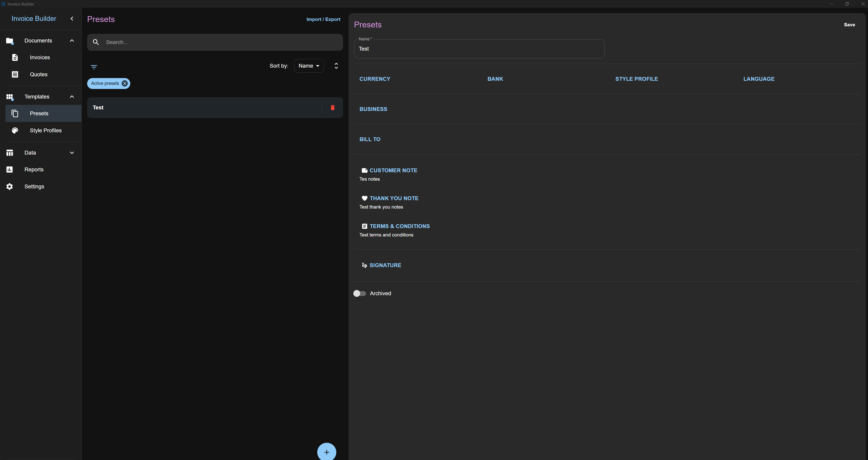This screenshot has width=868, height=460.
Task: Click the Search presets field
Action: (x=215, y=42)
